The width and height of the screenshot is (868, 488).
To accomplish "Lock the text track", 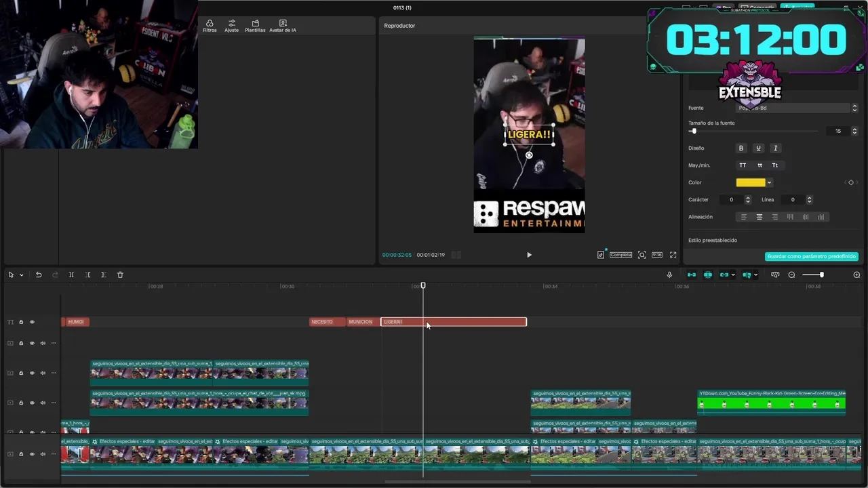I will (x=21, y=322).
